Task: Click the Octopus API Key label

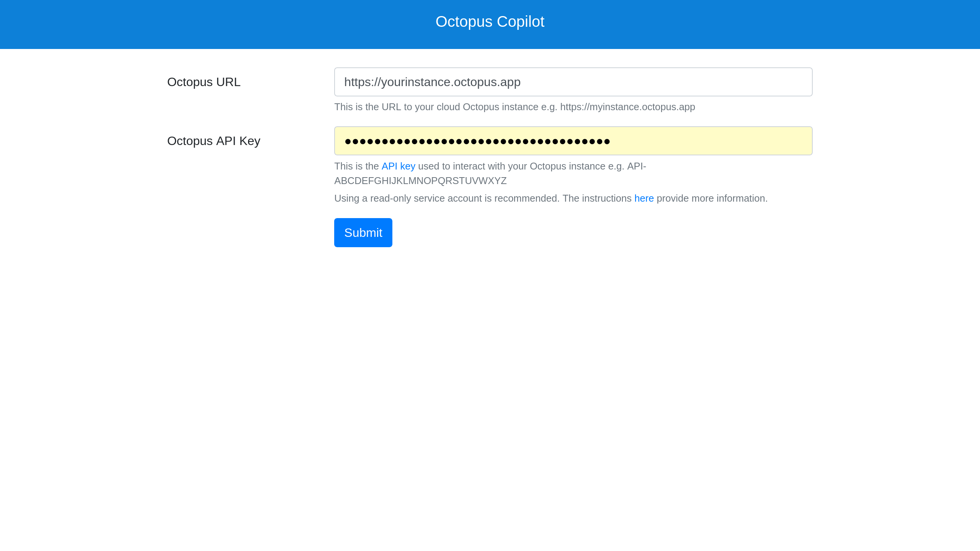Action: [213, 140]
